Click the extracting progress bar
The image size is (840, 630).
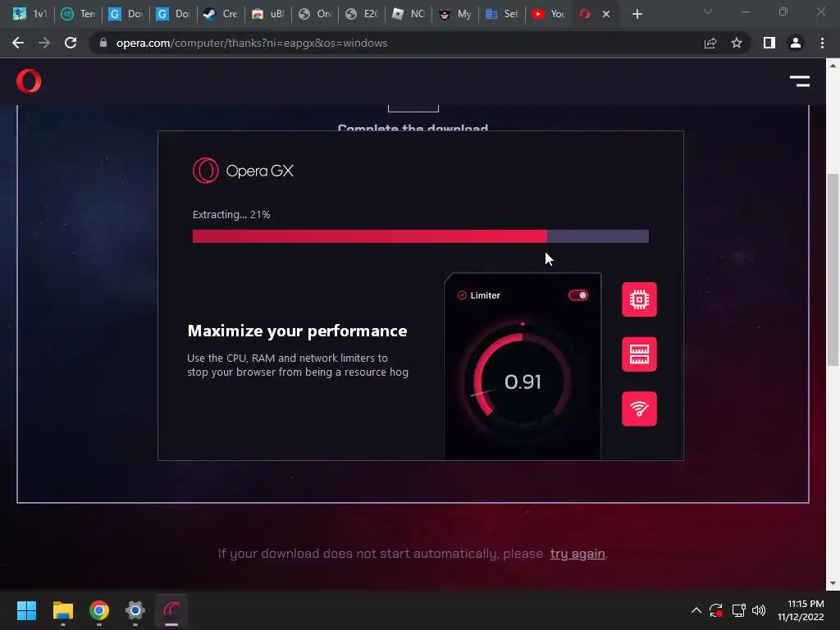pos(421,236)
